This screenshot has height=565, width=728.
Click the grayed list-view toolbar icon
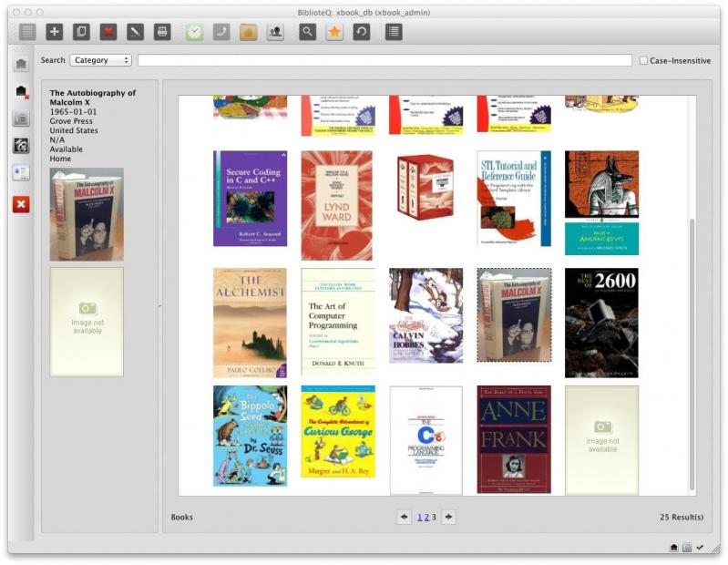click(27, 32)
